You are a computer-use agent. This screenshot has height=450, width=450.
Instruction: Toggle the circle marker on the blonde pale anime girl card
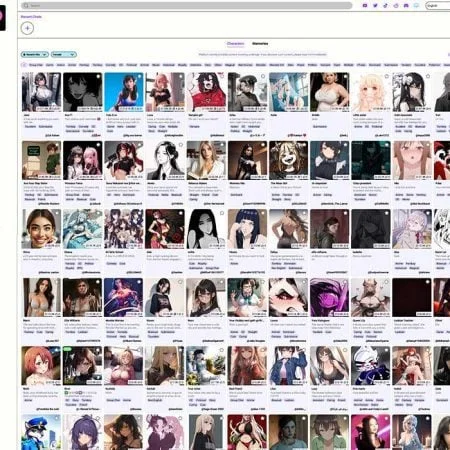386,76
